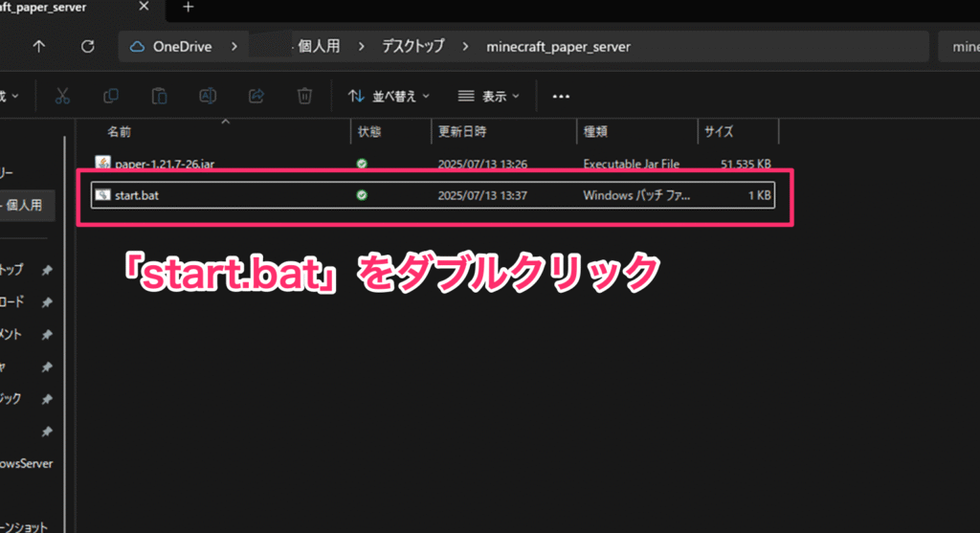Open the three-dots See more menu
Viewport: 980px width, 533px height.
[561, 97]
